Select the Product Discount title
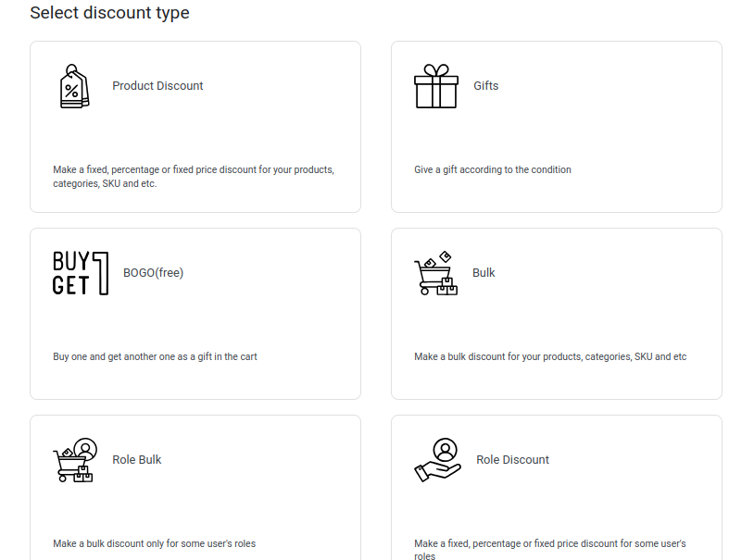 coord(157,86)
